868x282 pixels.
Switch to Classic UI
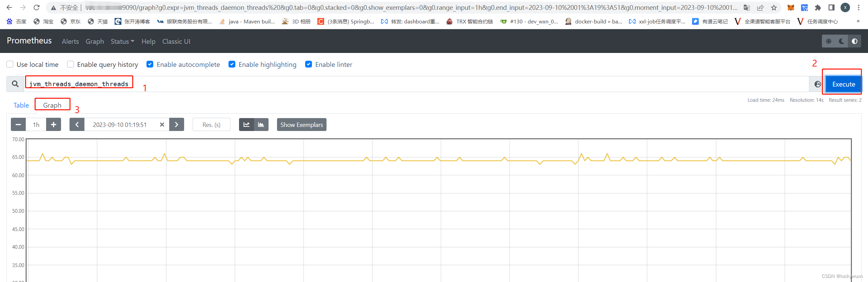point(176,41)
